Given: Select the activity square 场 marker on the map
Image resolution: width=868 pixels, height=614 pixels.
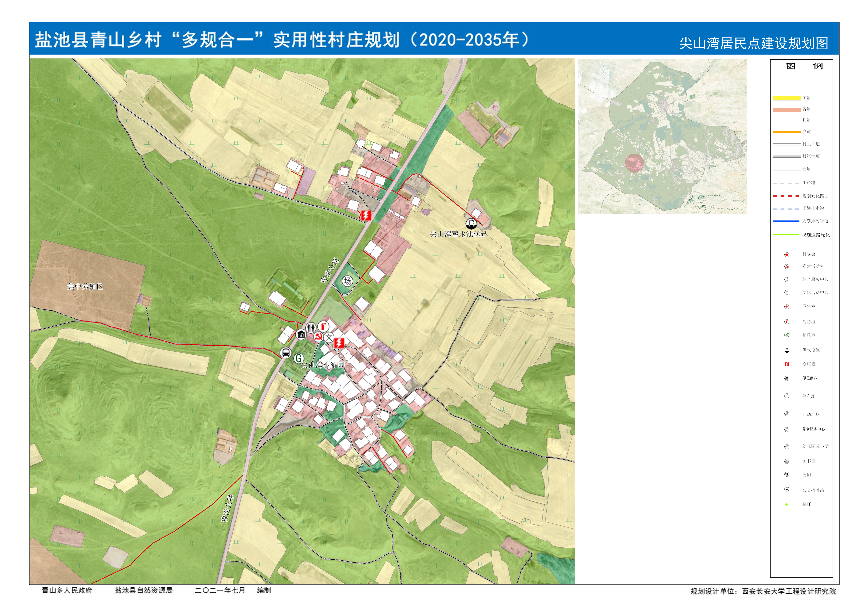Looking at the screenshot, I should click(347, 281).
